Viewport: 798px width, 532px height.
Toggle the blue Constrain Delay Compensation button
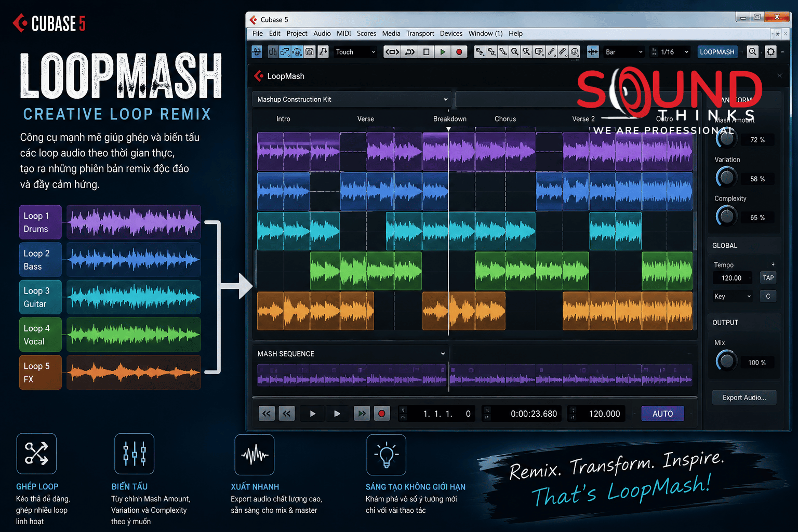[x=257, y=52]
